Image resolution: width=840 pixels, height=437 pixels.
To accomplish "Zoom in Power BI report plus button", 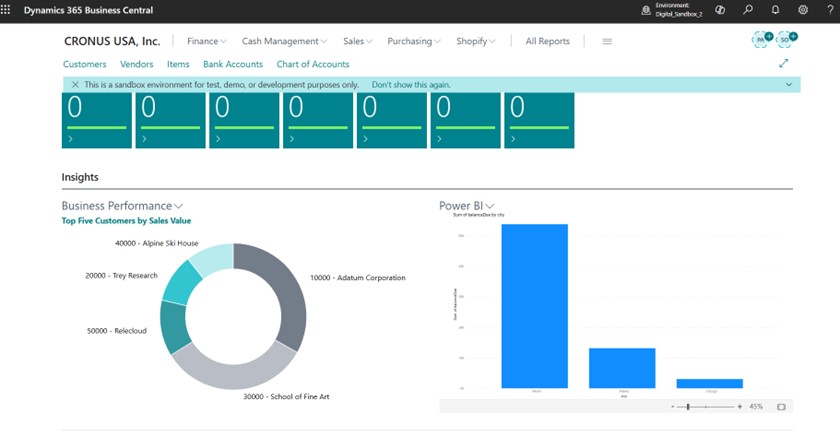I will (740, 407).
